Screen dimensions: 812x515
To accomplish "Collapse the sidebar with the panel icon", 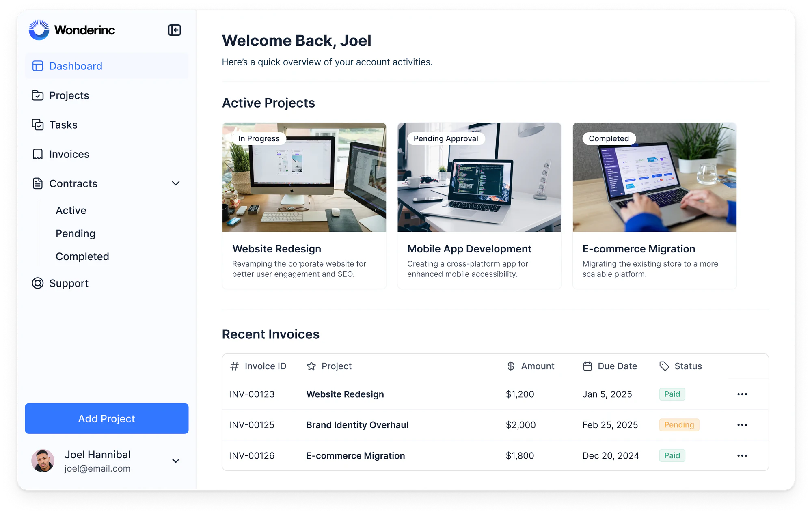I will [x=175, y=30].
